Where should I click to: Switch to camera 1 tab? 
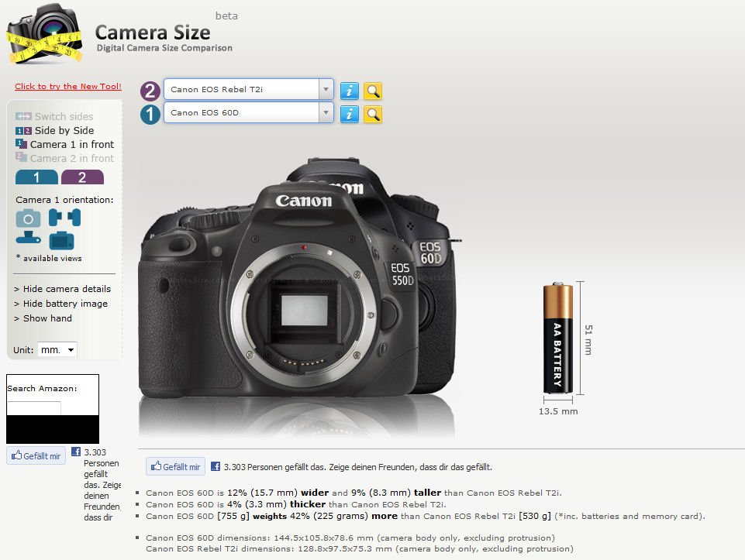click(x=36, y=177)
